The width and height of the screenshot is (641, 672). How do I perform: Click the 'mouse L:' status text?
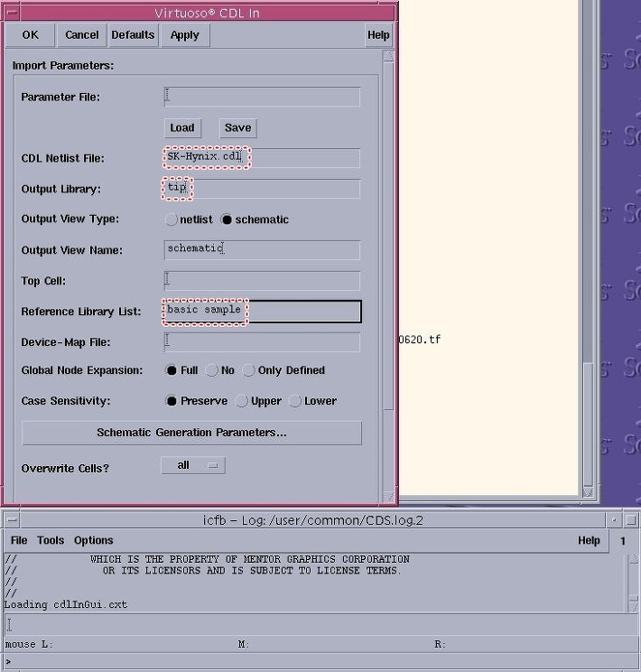click(x=28, y=644)
